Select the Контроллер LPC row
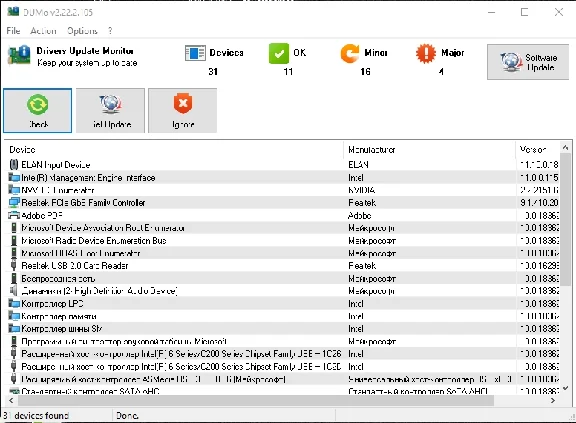 (x=282, y=304)
